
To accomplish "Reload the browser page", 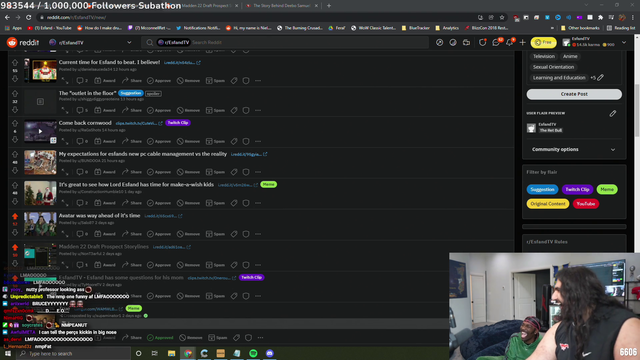I will click(x=28, y=17).
